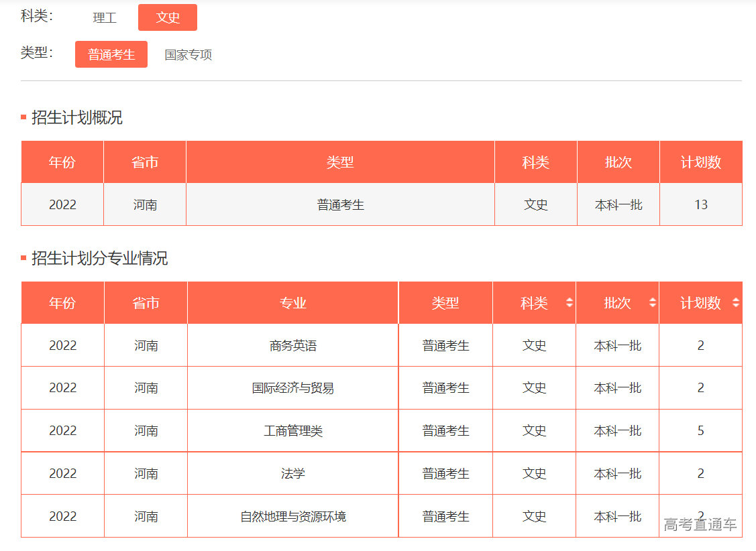
Task: Sort 批次 column ascending
Action: [652, 299]
